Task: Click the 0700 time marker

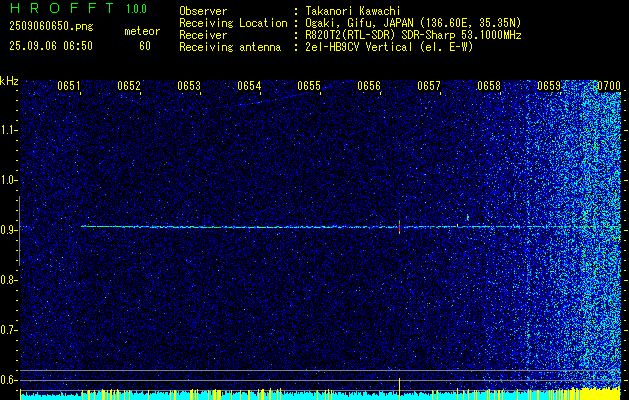Action: (x=609, y=86)
